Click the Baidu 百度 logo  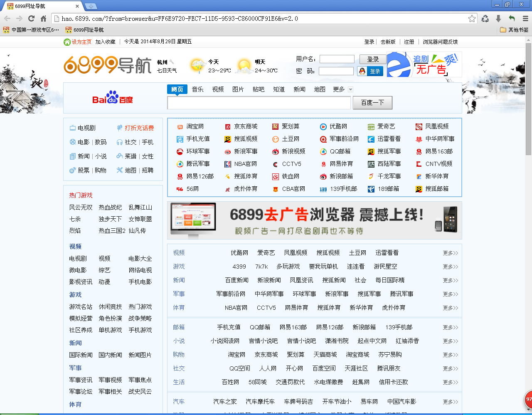113,98
